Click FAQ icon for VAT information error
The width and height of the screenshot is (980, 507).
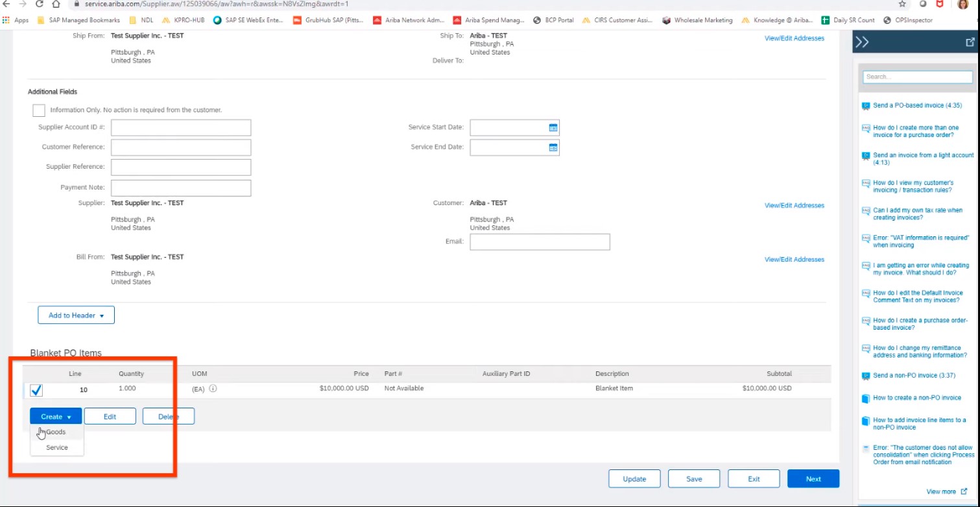(865, 238)
